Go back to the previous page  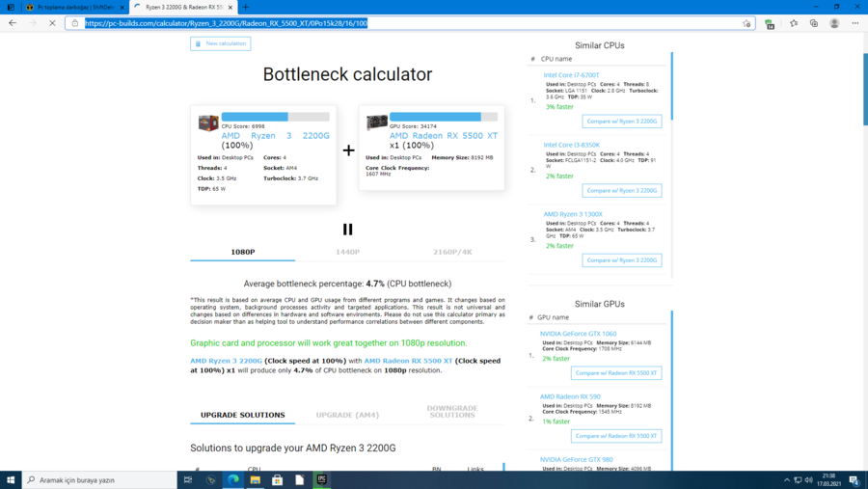click(x=13, y=23)
